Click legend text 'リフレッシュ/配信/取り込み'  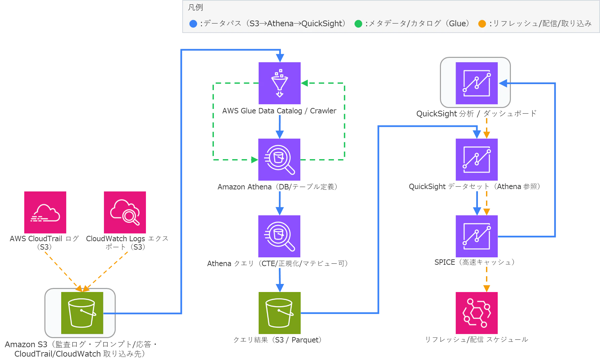pyautogui.click(x=542, y=24)
